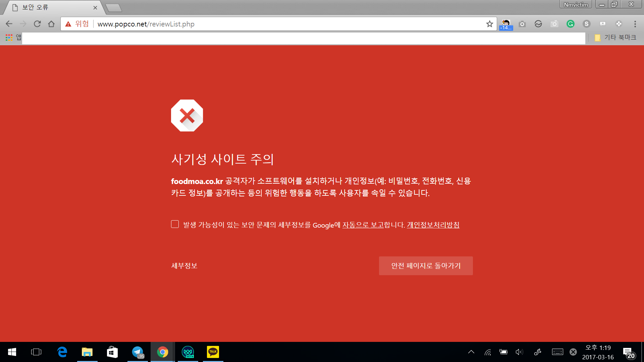Launch Microsoft Edge from the taskbar
The height and width of the screenshot is (362, 644).
coord(62,352)
